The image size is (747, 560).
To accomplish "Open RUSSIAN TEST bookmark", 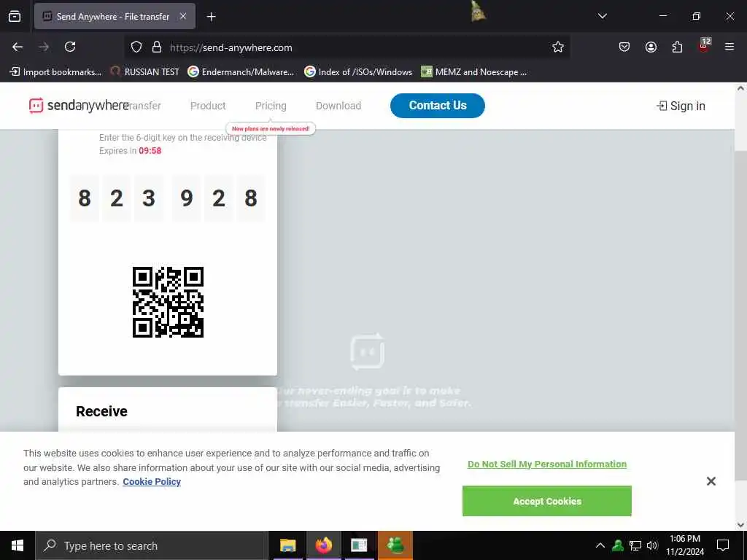I will 145,72.
